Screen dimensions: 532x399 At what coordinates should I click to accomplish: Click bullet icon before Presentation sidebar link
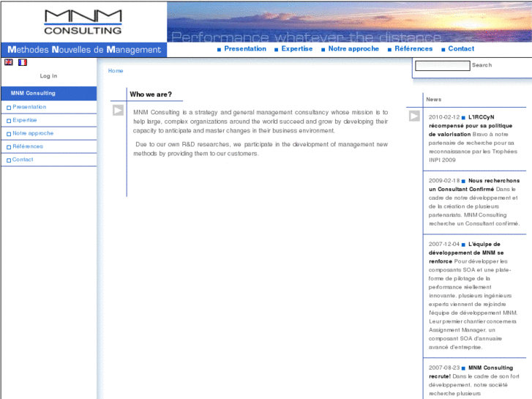pyautogui.click(x=9, y=108)
